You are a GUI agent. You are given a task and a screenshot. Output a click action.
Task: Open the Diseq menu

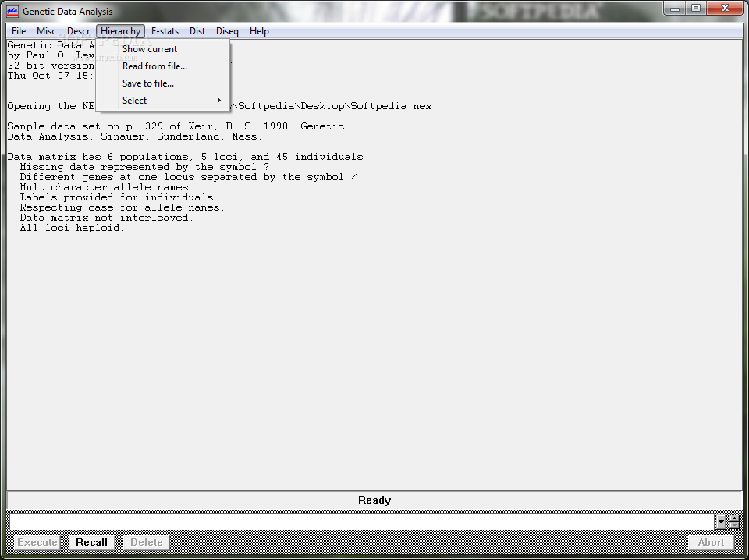(x=227, y=31)
